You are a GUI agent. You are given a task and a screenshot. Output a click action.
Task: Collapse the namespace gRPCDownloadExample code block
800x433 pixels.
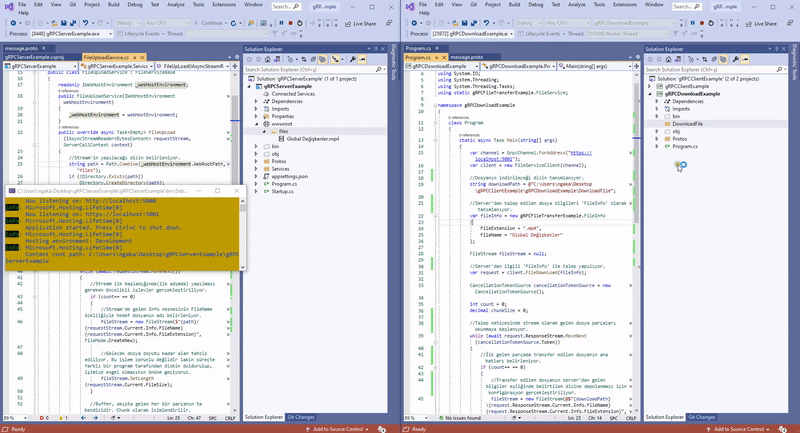pyautogui.click(x=436, y=104)
